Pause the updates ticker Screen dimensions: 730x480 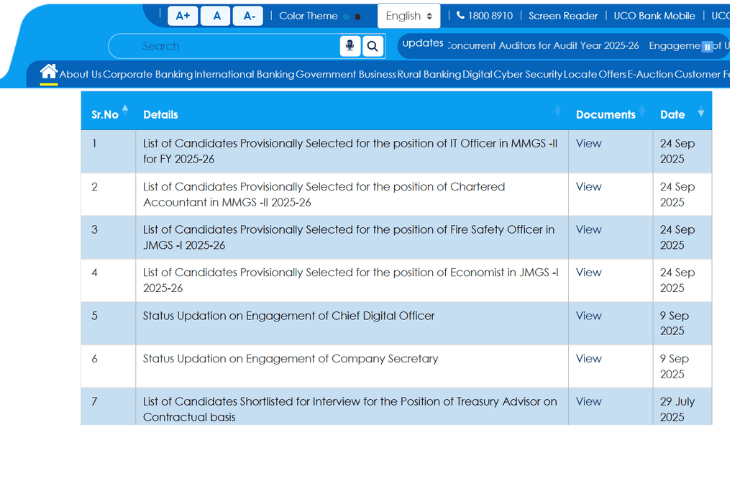click(x=707, y=46)
